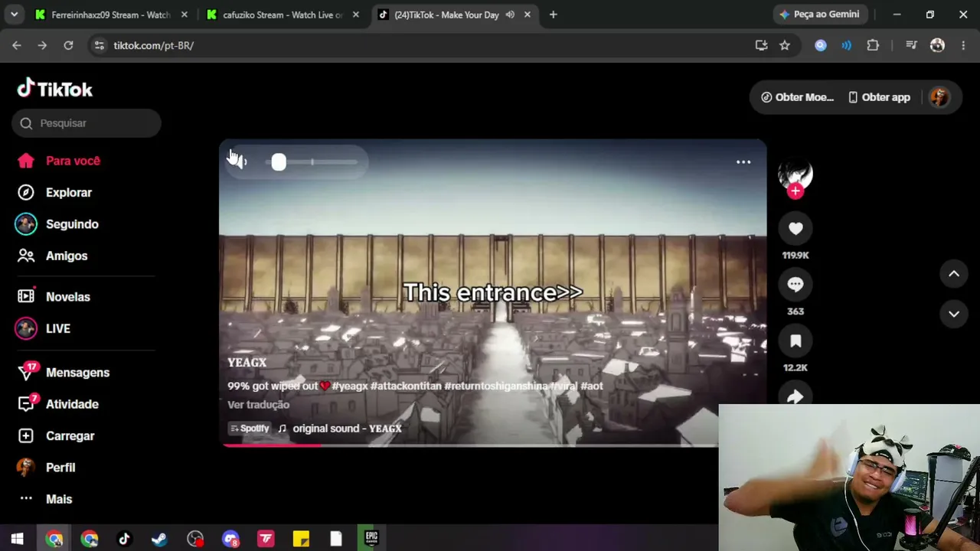The height and width of the screenshot is (551, 980).
Task: Click Obter app button
Action: [x=879, y=97]
